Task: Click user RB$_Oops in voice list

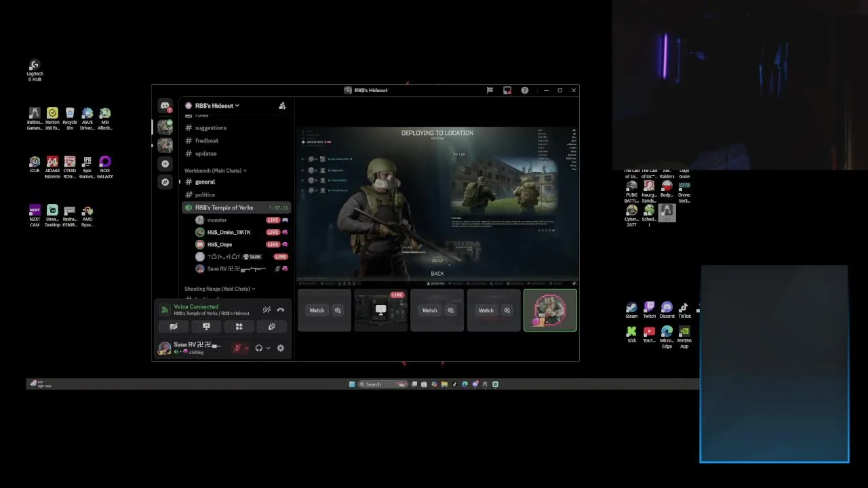Action: pyautogui.click(x=220, y=244)
